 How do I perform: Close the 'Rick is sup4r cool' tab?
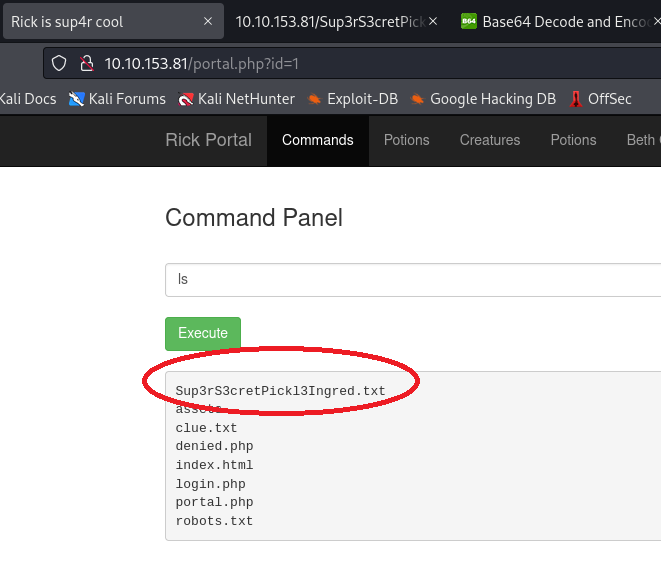click(x=207, y=21)
